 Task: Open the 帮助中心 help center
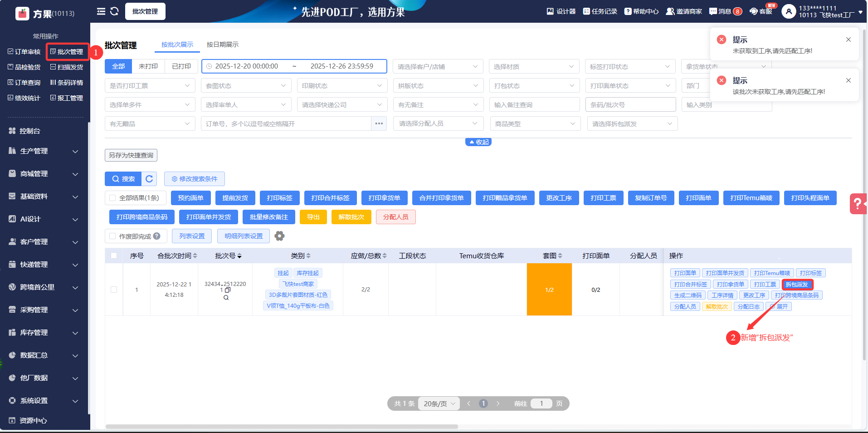click(x=641, y=11)
